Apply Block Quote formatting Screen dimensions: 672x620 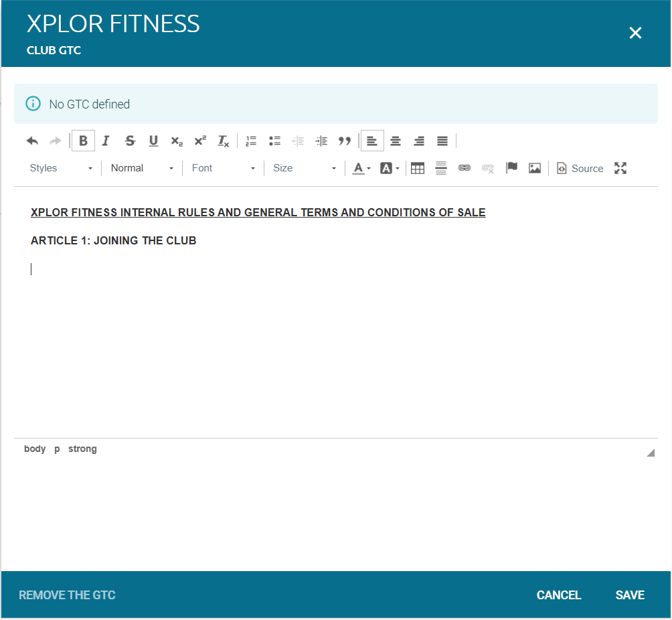point(345,141)
